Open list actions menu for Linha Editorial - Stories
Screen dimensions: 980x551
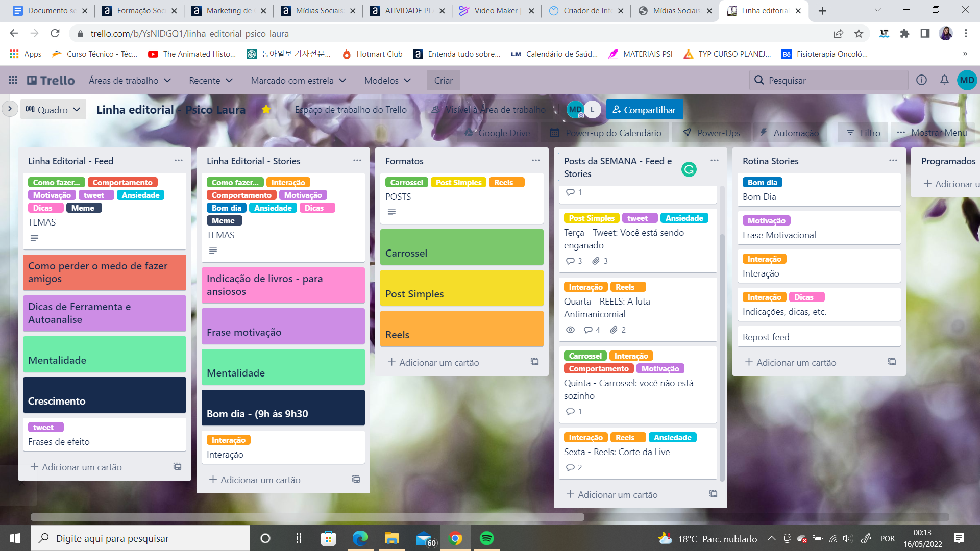point(357,160)
